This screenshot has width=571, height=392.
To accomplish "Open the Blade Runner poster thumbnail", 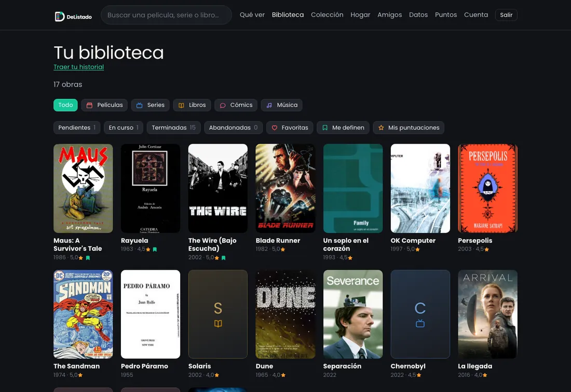I will click(285, 188).
